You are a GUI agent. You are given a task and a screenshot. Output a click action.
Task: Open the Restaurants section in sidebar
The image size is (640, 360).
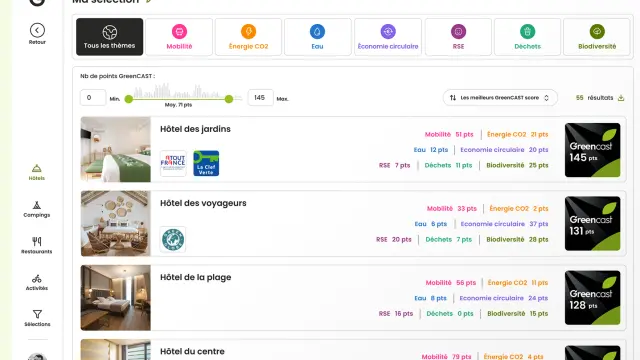click(x=37, y=245)
